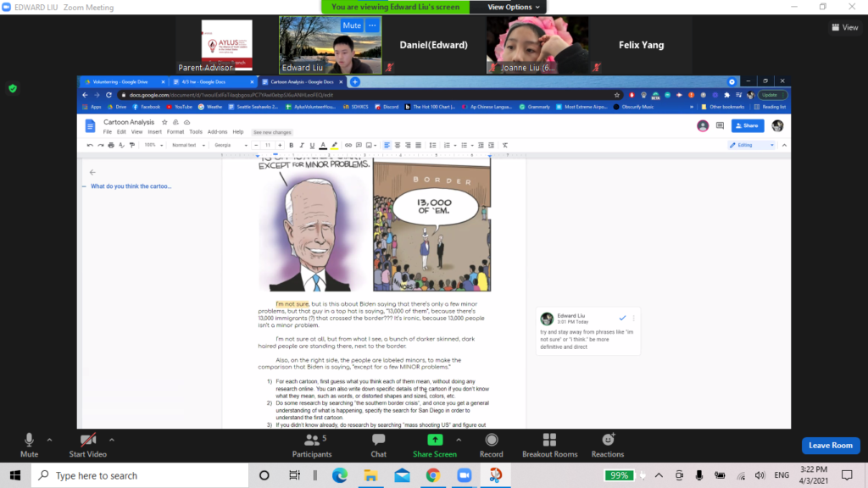Switch to the Volunteering Google Drive tab
The image size is (868, 488).
[124, 82]
